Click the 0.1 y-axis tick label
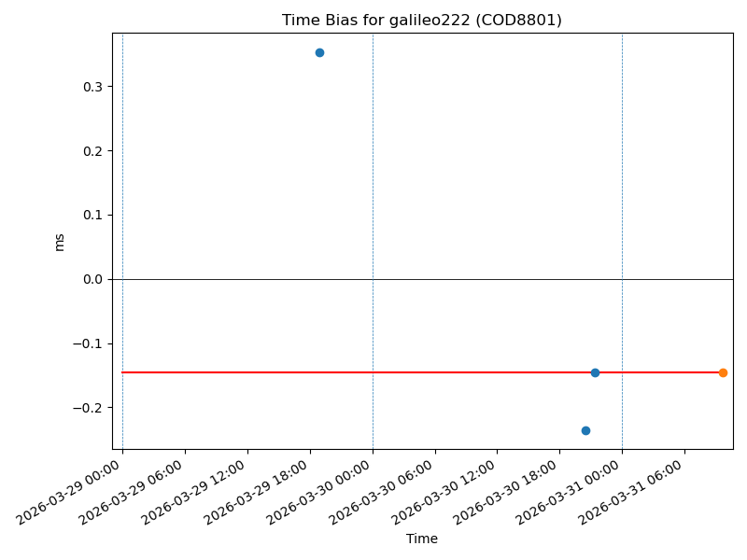This screenshot has height=560, width=747. [92, 215]
